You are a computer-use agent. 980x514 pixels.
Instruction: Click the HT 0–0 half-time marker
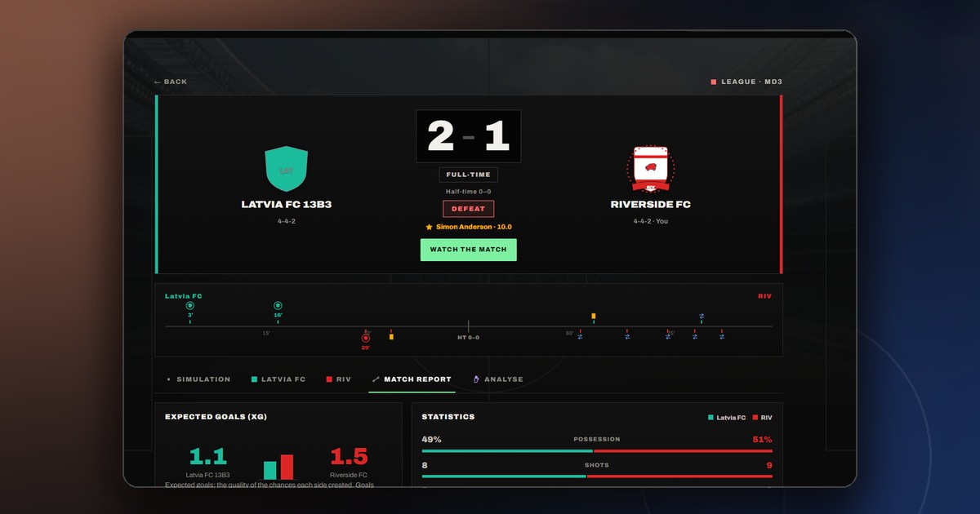pos(468,337)
